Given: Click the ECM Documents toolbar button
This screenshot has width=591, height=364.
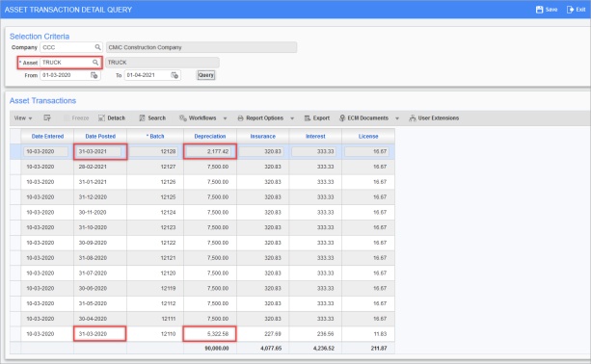Looking at the screenshot, I should 363,117.
